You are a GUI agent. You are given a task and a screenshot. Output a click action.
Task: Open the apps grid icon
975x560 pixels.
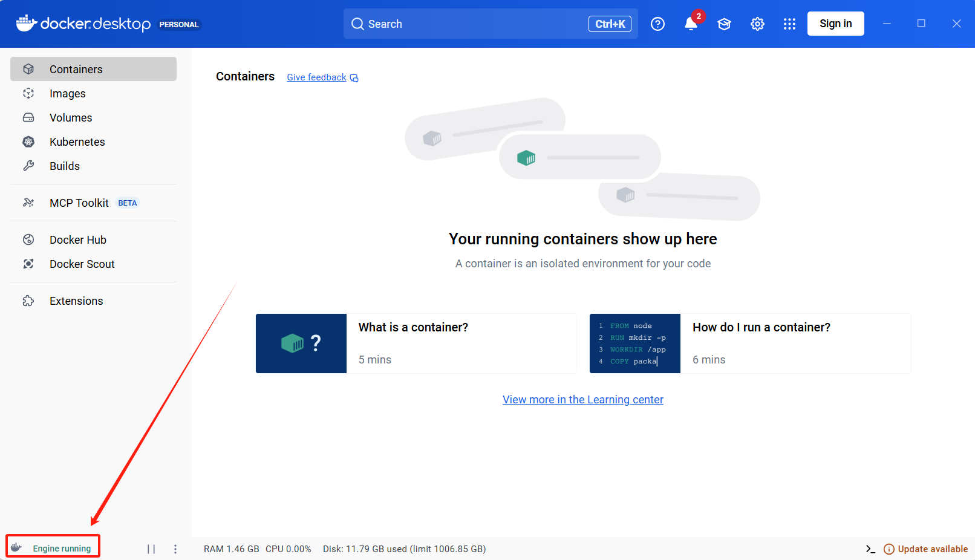(x=789, y=24)
